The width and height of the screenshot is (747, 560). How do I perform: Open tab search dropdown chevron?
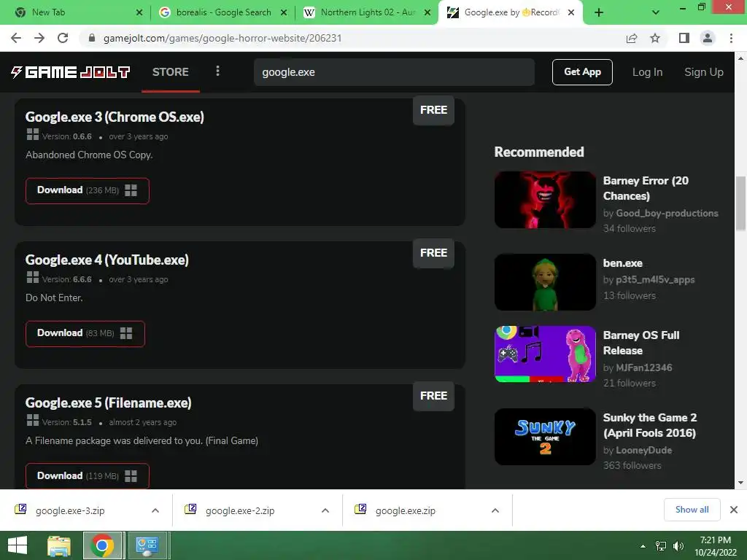coord(656,12)
